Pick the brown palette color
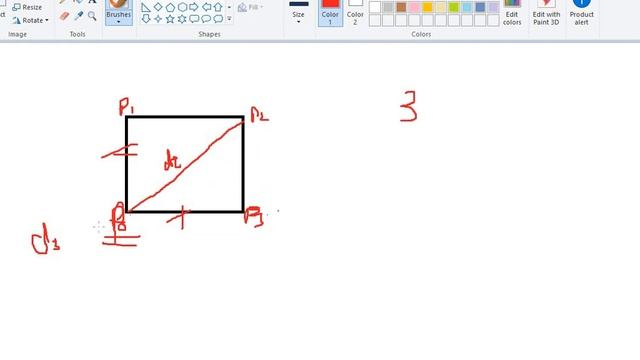 pyautogui.click(x=401, y=7)
